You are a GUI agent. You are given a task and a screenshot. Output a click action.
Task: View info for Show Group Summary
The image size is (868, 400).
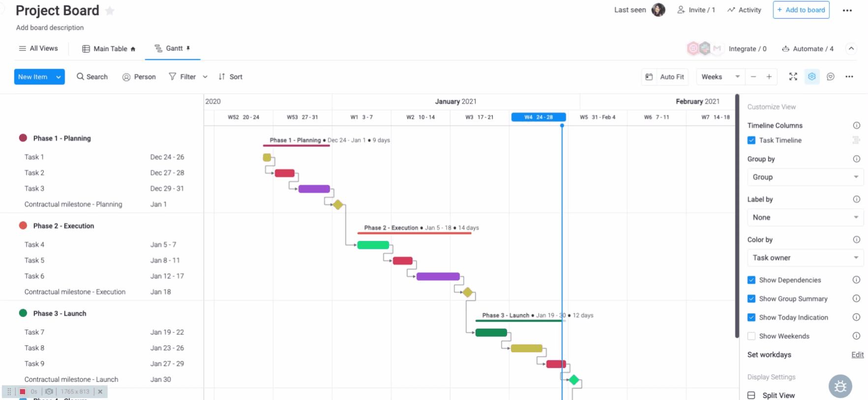856,299
